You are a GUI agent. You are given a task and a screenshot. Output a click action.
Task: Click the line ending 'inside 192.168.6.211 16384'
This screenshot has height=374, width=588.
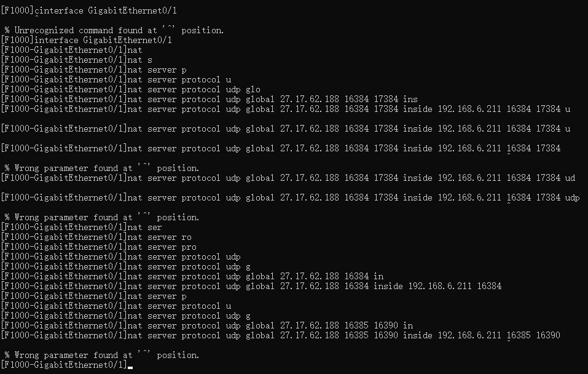(x=251, y=286)
